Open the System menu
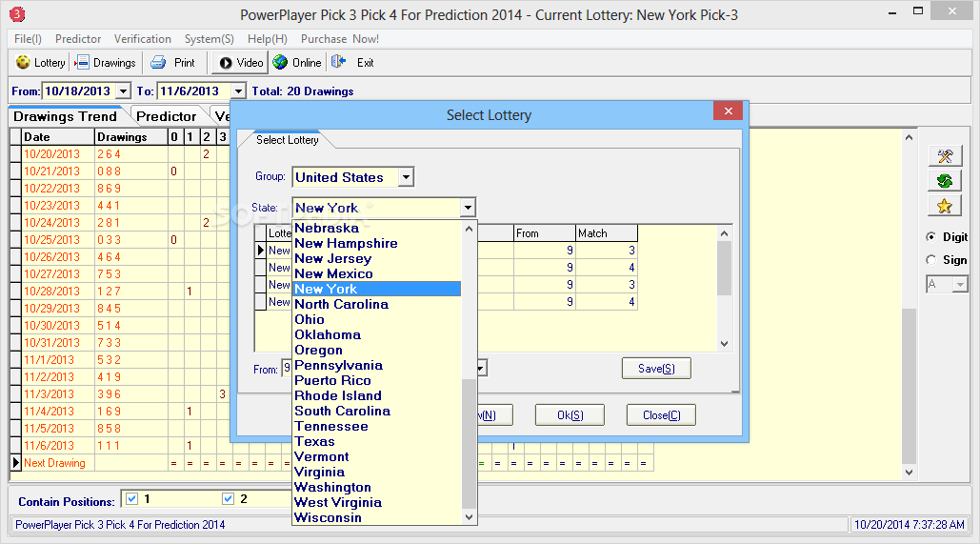 (209, 39)
